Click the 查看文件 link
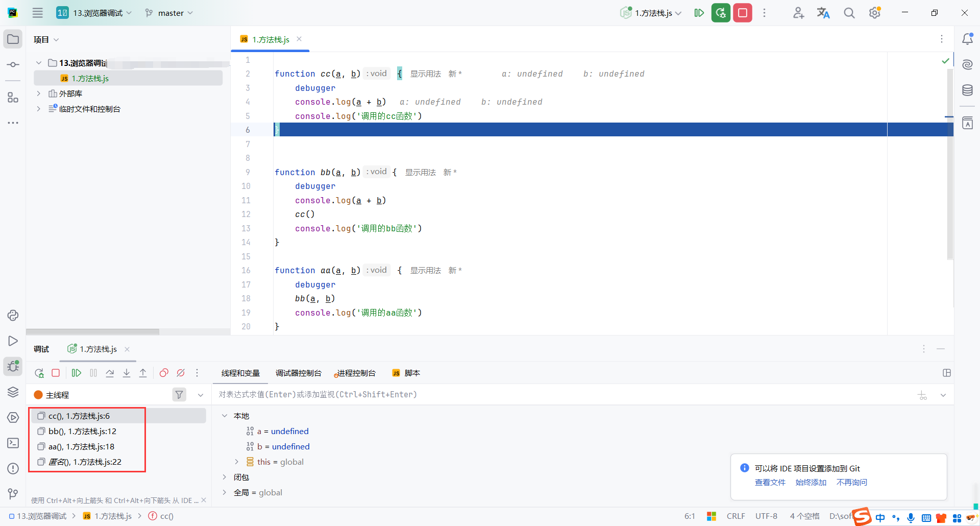The width and height of the screenshot is (980, 526). point(770,483)
